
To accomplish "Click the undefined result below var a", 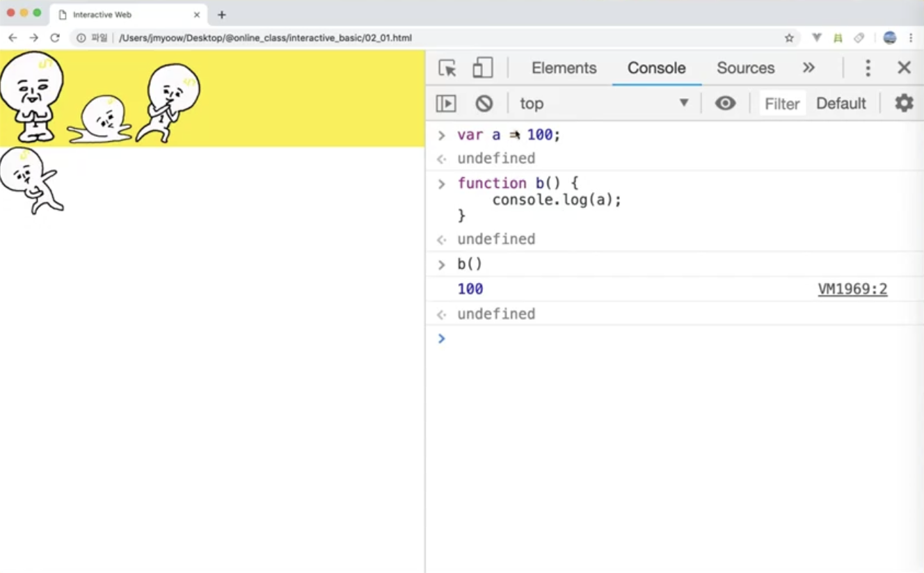I will pos(496,159).
